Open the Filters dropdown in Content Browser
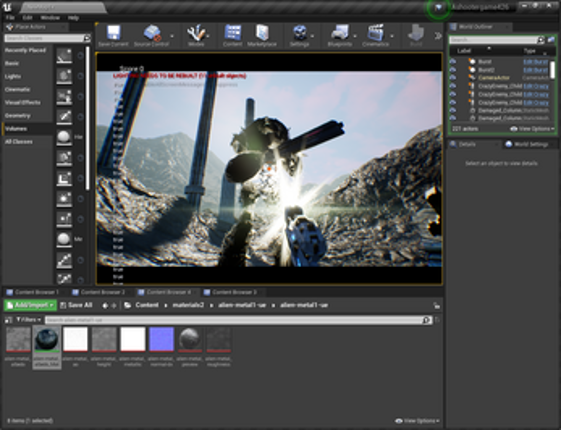This screenshot has height=430, width=561. (x=29, y=320)
